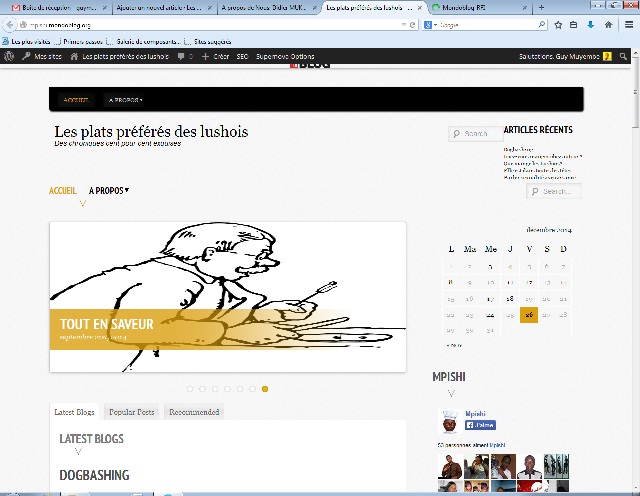Open the bookmarks list icon
The height and width of the screenshot is (496, 640).
point(573,25)
